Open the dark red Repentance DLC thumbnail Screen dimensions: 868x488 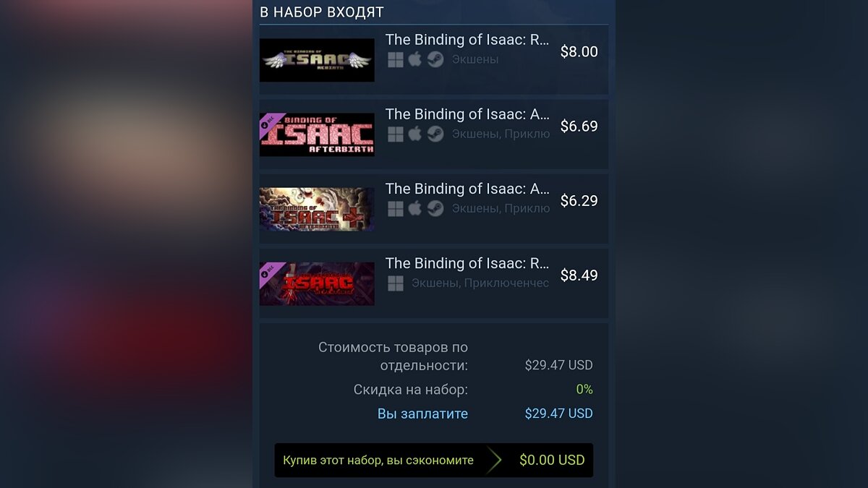pos(317,283)
